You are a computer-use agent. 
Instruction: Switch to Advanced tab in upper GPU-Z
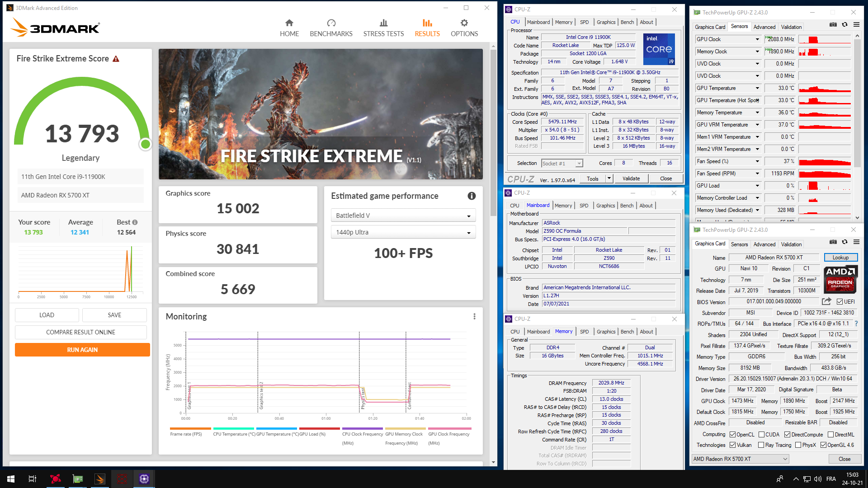pos(764,27)
